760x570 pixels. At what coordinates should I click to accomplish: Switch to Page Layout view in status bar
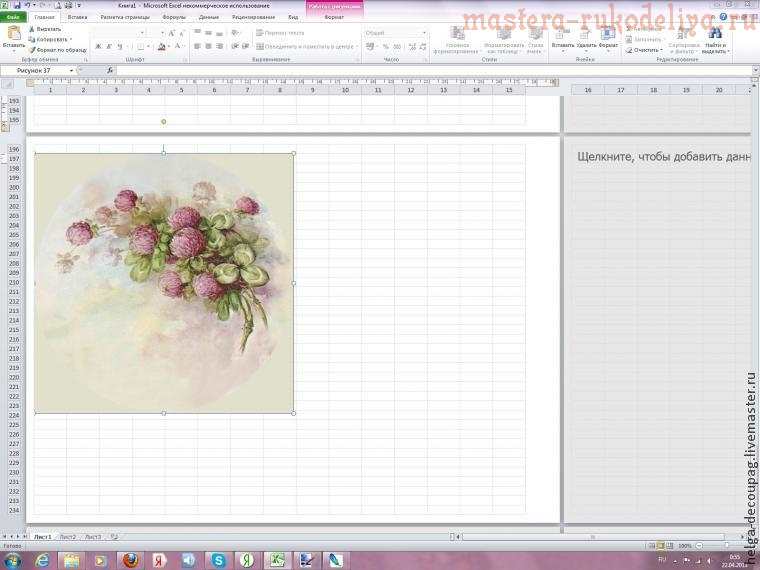pyautogui.click(x=661, y=546)
